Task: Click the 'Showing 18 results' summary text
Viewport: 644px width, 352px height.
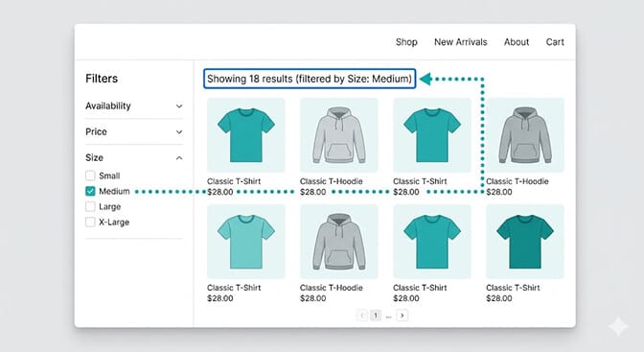Action: click(310, 79)
